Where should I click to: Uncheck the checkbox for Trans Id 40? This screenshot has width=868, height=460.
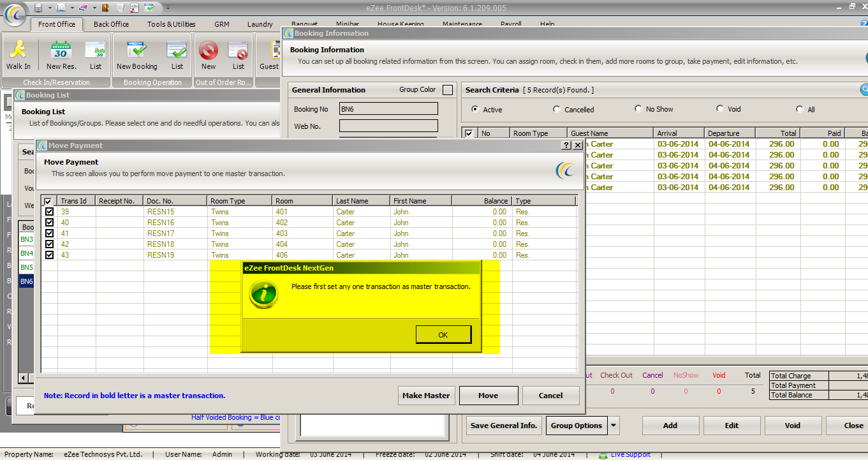[49, 223]
